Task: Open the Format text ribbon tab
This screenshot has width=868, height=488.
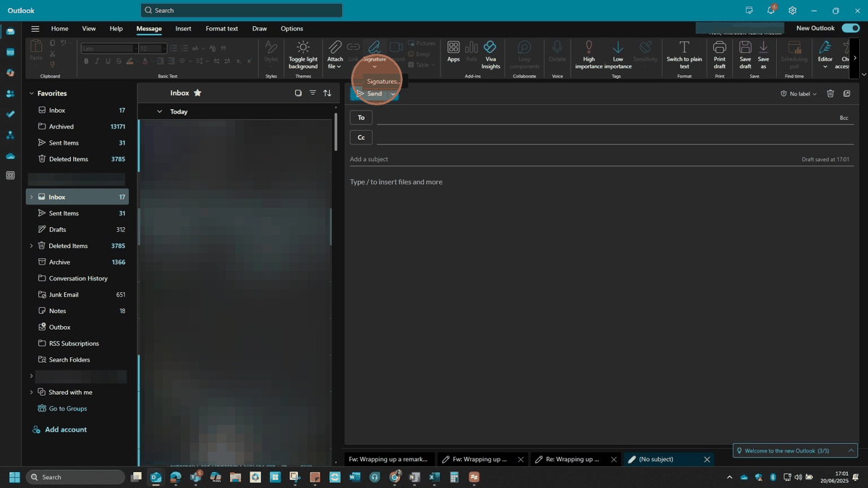Action: point(221,29)
